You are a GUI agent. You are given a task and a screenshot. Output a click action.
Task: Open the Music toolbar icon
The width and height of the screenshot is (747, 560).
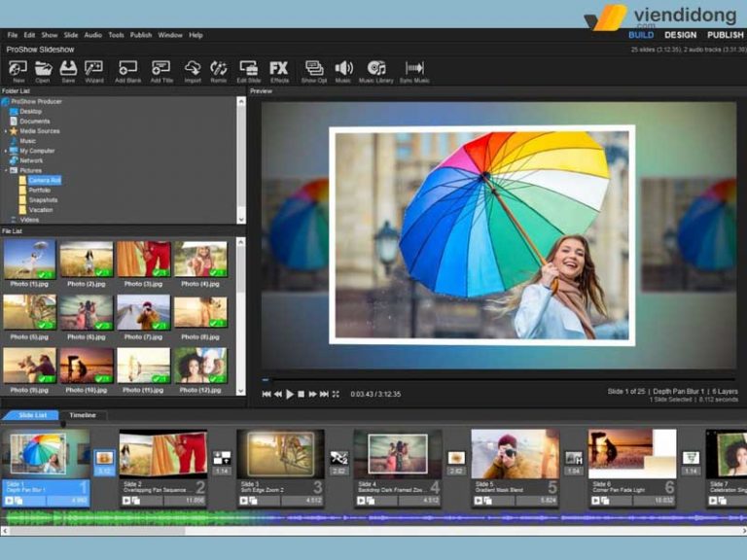pyautogui.click(x=343, y=72)
